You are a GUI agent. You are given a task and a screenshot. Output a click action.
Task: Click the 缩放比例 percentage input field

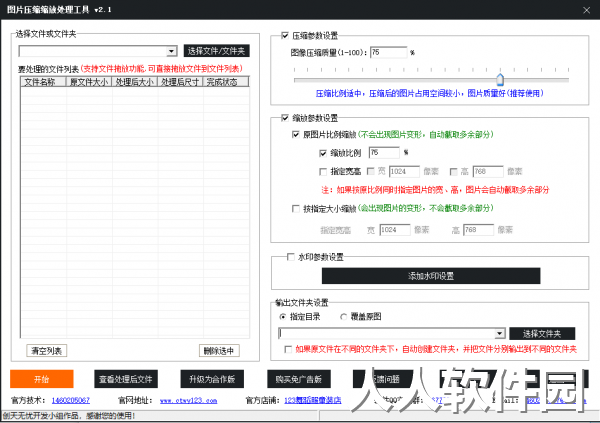coord(384,153)
